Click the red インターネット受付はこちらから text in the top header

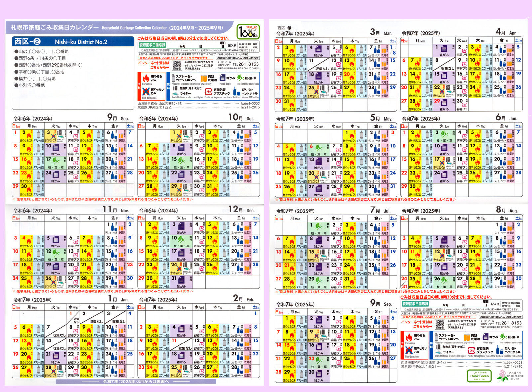[153, 65]
